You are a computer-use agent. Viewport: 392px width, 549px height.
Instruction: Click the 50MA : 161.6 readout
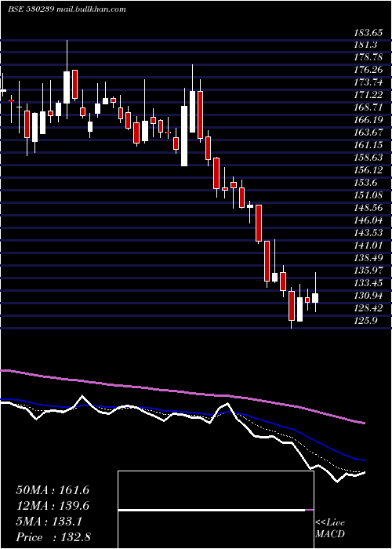pos(53,490)
